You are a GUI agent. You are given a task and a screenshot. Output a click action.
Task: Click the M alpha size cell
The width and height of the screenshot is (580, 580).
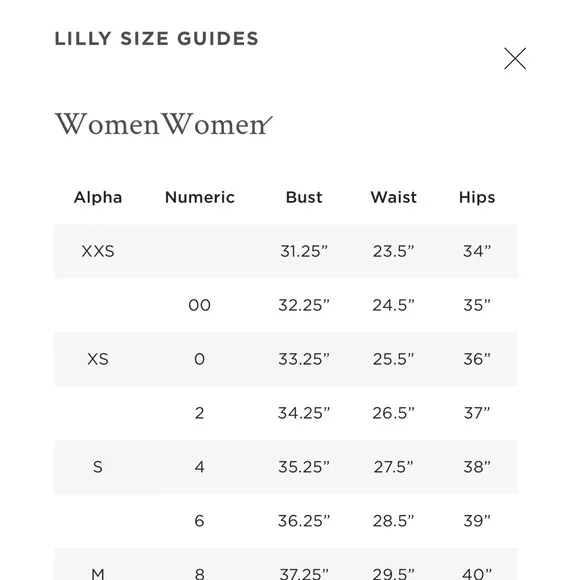tap(98, 574)
